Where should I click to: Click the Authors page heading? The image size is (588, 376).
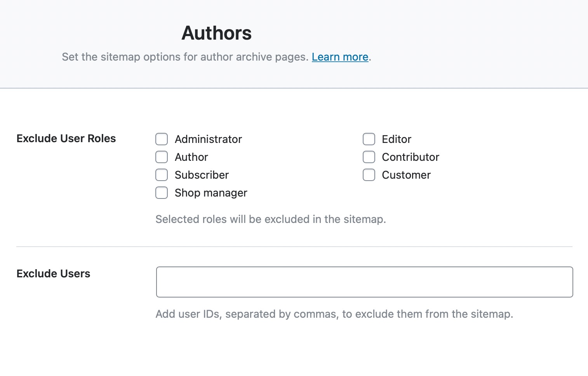tap(216, 33)
